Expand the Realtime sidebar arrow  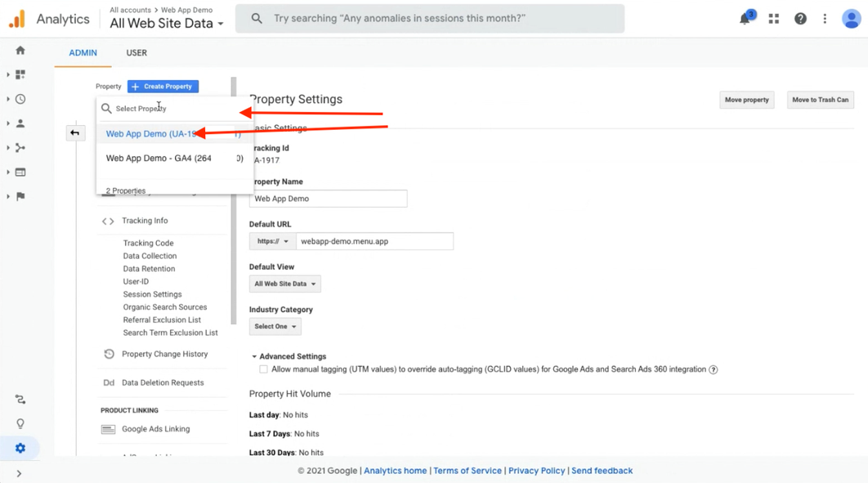pos(7,99)
